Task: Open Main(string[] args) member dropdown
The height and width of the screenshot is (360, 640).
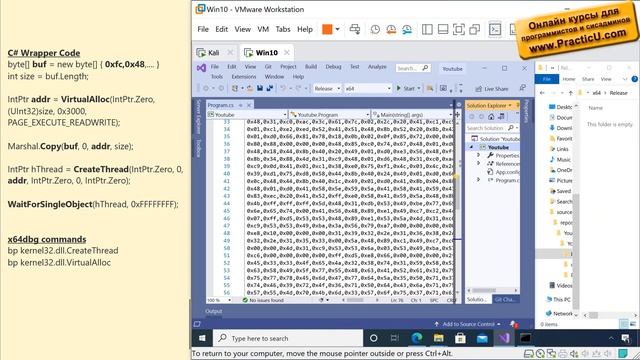Action: point(412,115)
